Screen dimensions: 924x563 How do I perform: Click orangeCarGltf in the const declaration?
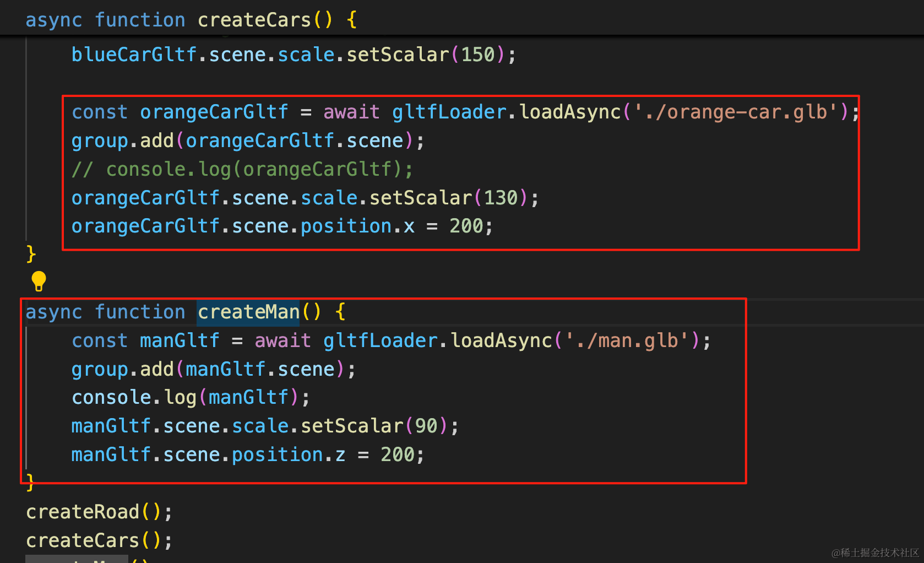coord(214,112)
